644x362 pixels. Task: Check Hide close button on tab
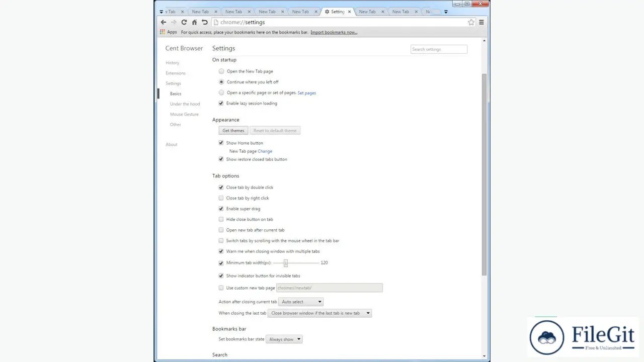click(x=221, y=219)
